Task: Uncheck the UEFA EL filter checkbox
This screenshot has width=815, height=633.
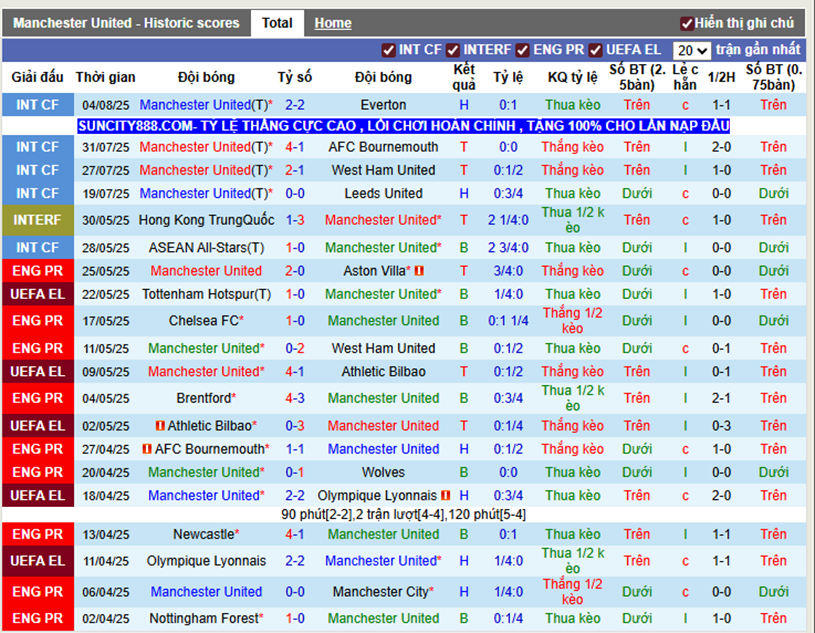Action: tap(595, 50)
